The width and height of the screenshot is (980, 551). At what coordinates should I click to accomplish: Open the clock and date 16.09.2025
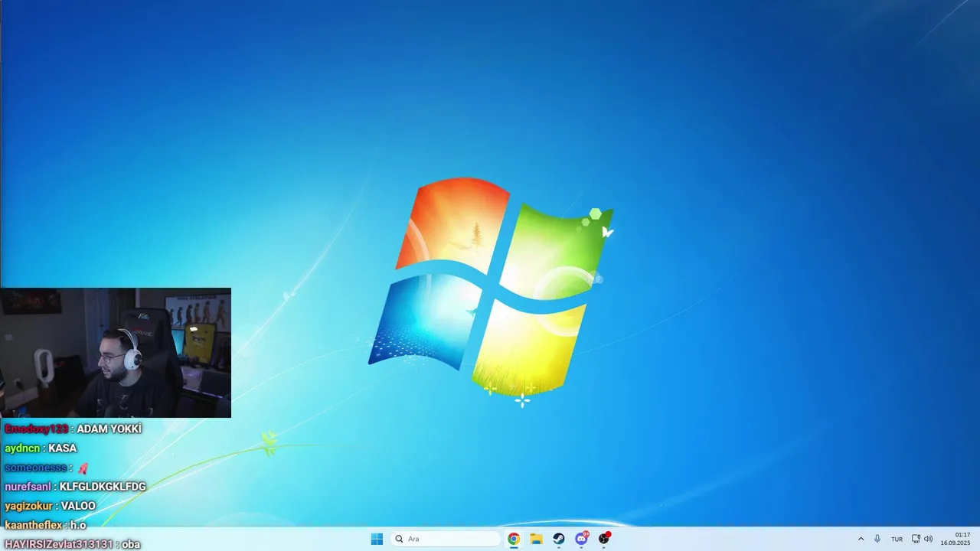point(955,539)
